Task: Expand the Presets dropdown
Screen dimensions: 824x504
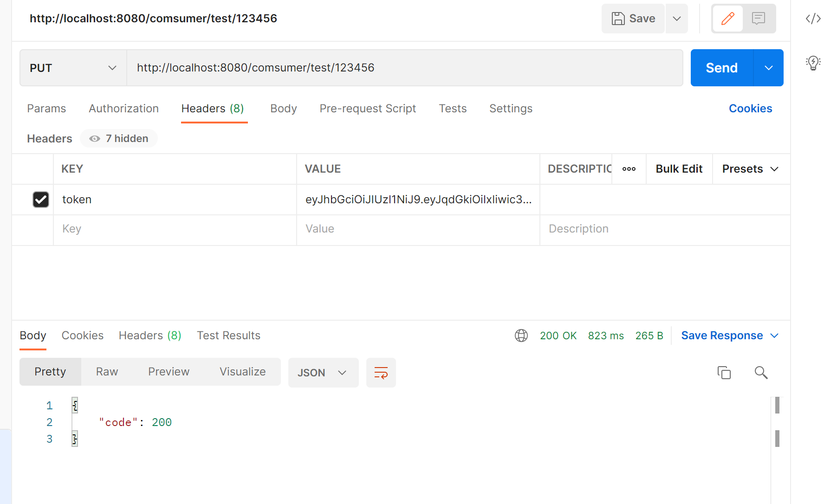Action: [750, 169]
